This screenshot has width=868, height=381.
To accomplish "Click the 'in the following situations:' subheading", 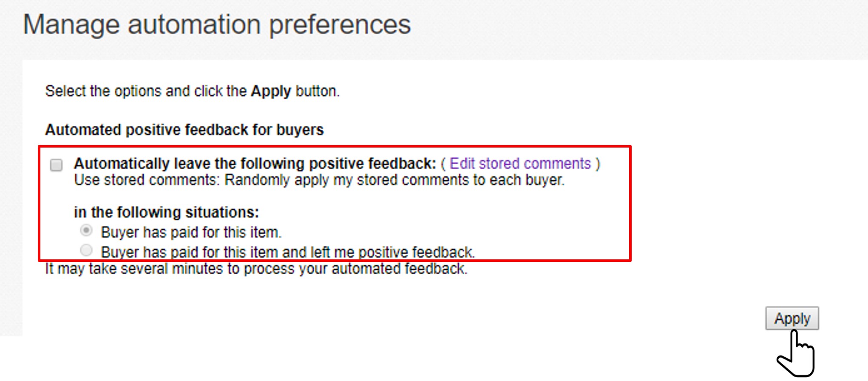I will click(167, 212).
